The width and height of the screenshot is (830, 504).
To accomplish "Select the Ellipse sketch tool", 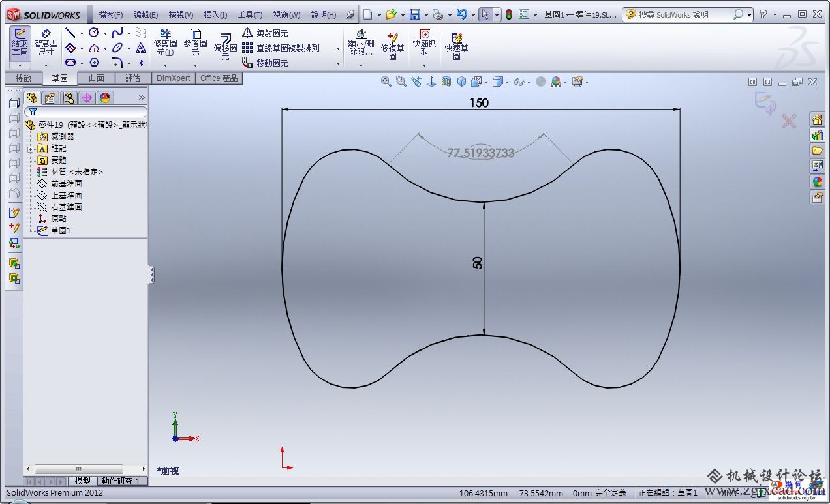I will (x=117, y=48).
